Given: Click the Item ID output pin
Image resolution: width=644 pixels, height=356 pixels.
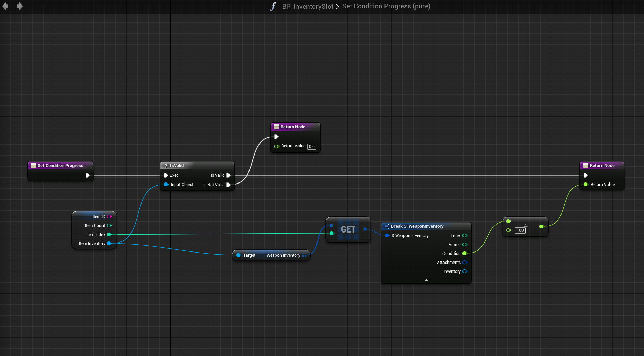Looking at the screenshot, I should (109, 217).
